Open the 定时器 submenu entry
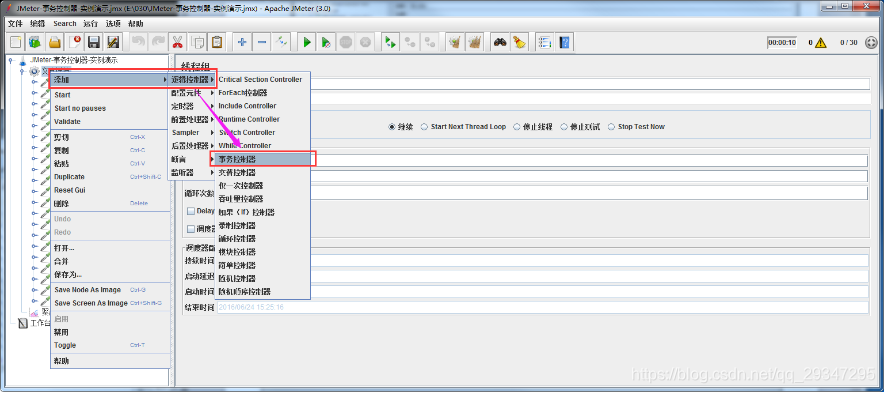Viewport: 885px width, 393px height. 192,106
